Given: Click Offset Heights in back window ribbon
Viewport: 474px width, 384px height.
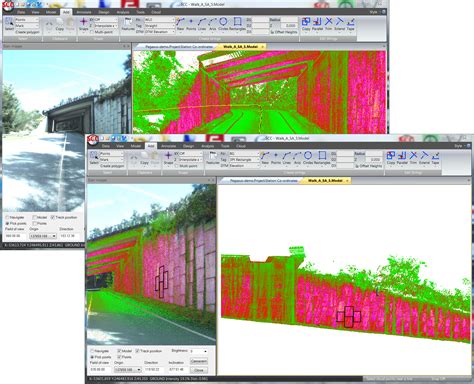Looking at the screenshot, I should (284, 32).
